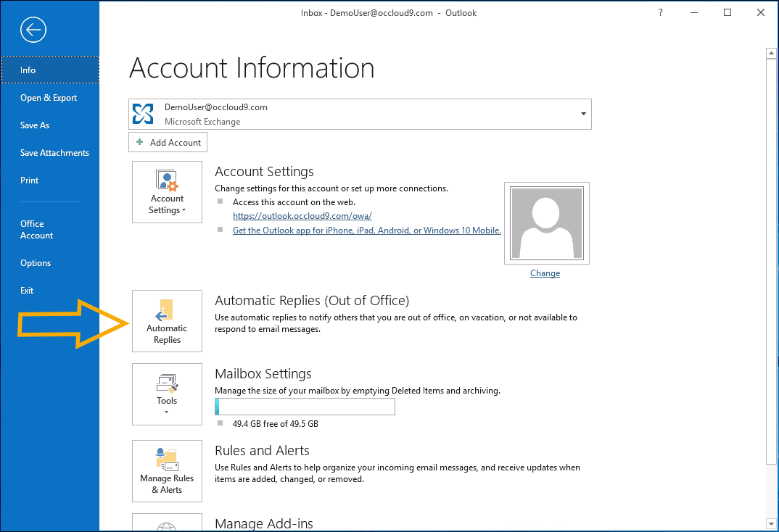This screenshot has width=779, height=532.
Task: Click the Automatic Replies button
Action: 167,321
